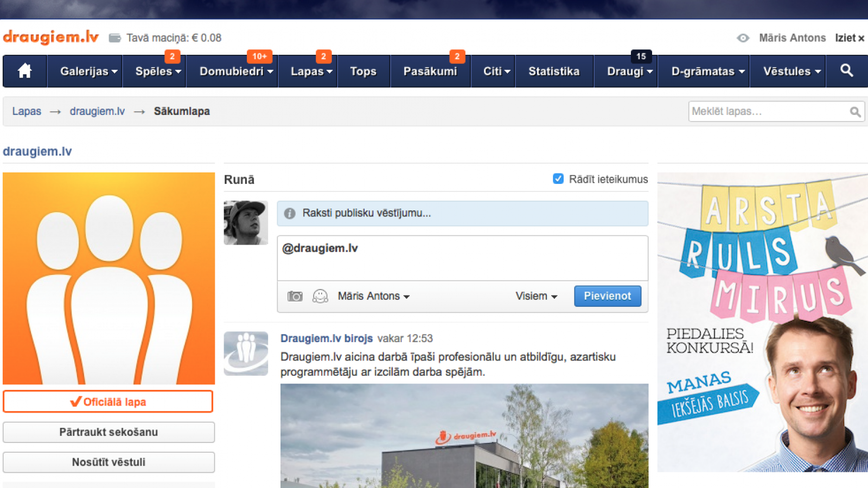
Task: Click Pārtraukt sekošanu button
Action: coord(108,432)
